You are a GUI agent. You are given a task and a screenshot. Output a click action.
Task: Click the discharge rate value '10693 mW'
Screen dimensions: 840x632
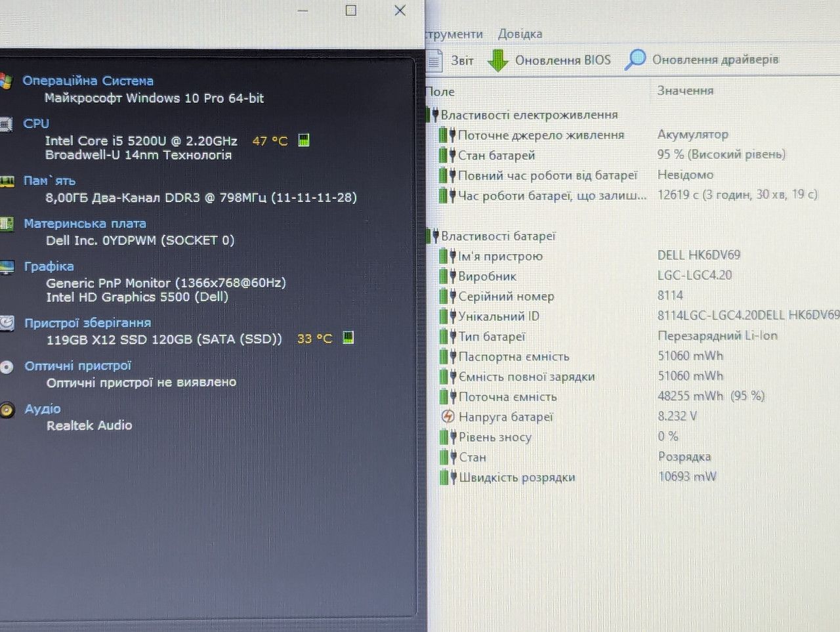tap(687, 476)
